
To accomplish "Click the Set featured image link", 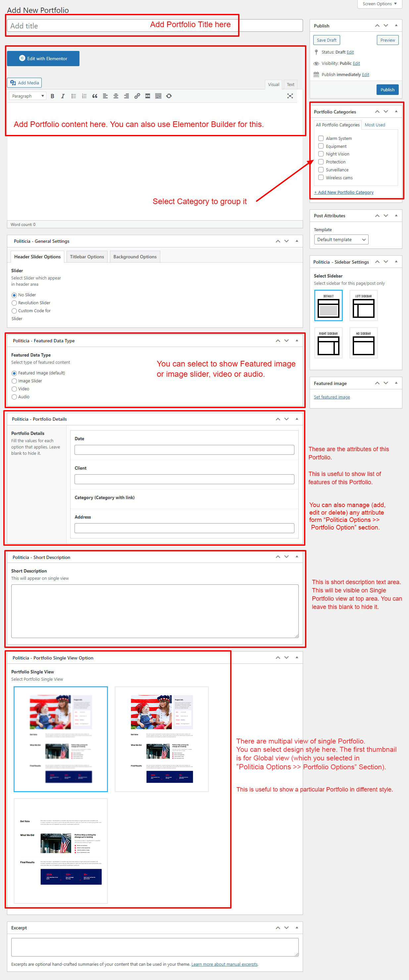I will [331, 397].
